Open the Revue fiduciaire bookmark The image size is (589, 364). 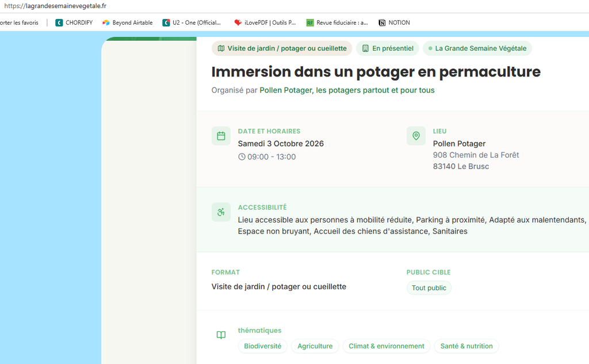pos(337,22)
